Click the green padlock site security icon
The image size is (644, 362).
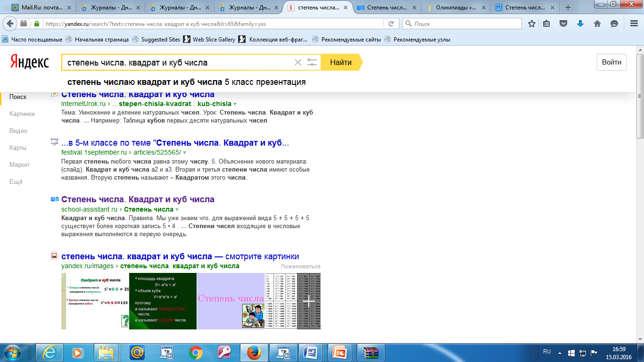click(x=37, y=24)
